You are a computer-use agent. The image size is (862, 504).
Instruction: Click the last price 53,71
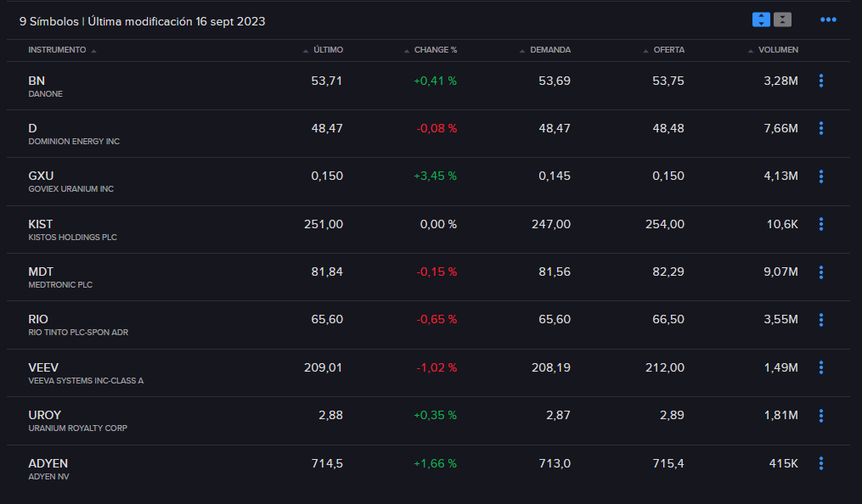pos(327,81)
